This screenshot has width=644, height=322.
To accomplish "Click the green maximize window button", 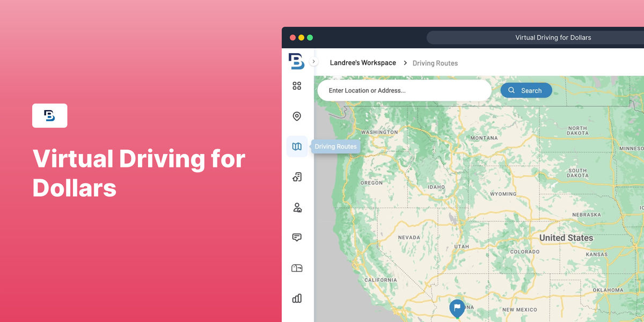I will (x=310, y=38).
